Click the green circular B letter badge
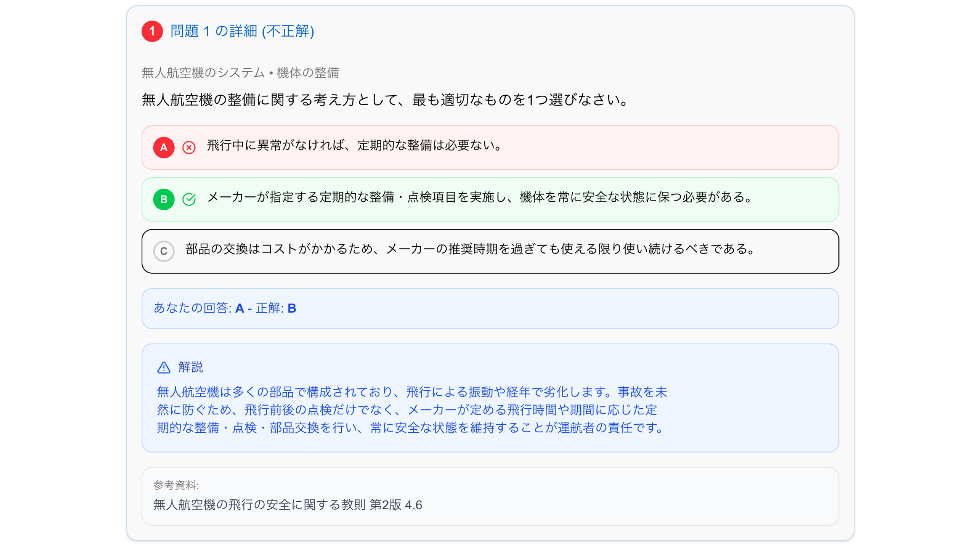 tap(164, 199)
